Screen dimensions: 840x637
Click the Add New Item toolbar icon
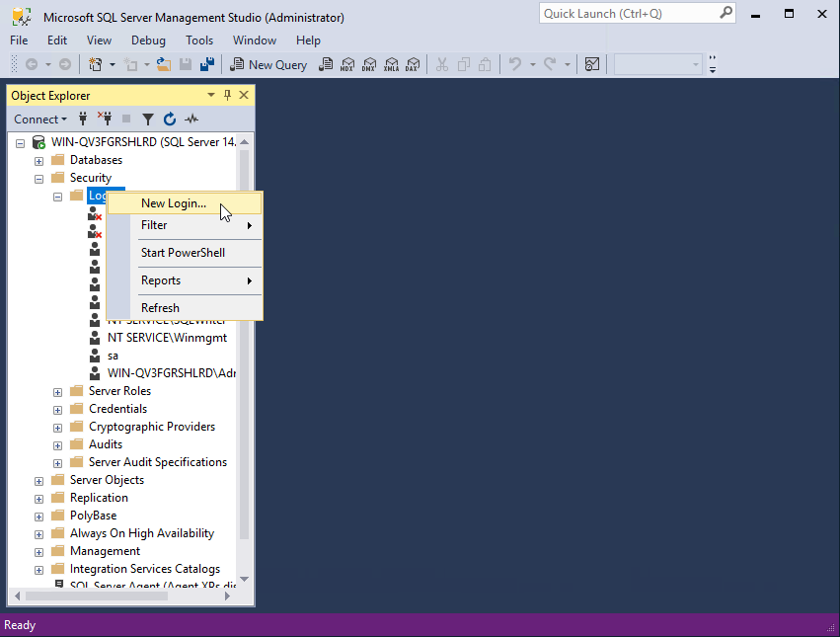click(130, 65)
